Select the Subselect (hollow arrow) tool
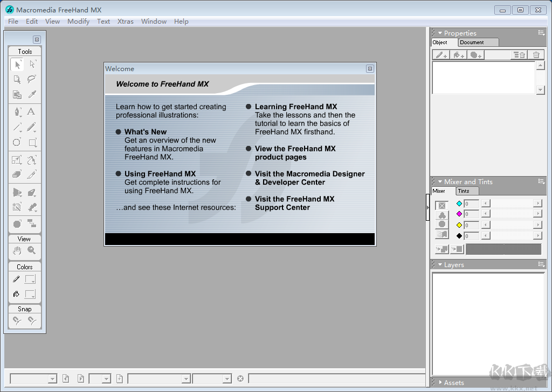The image size is (552, 392). point(32,64)
